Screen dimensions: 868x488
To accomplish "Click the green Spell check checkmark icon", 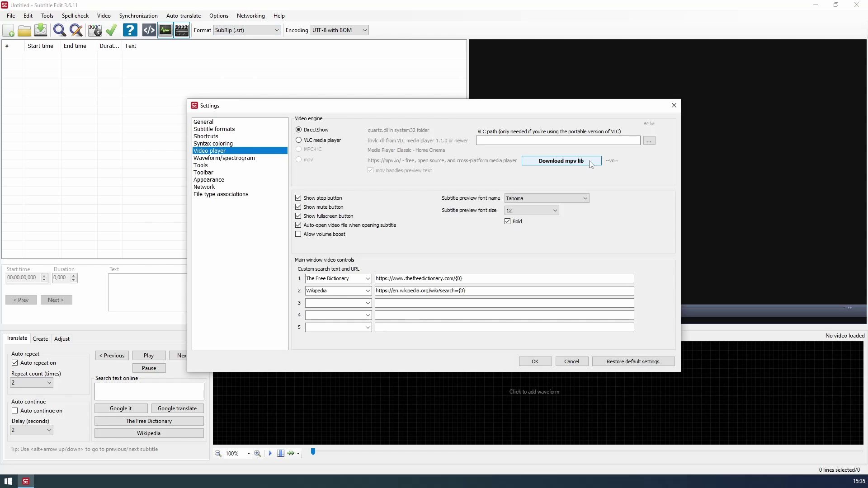I will pos(111,30).
